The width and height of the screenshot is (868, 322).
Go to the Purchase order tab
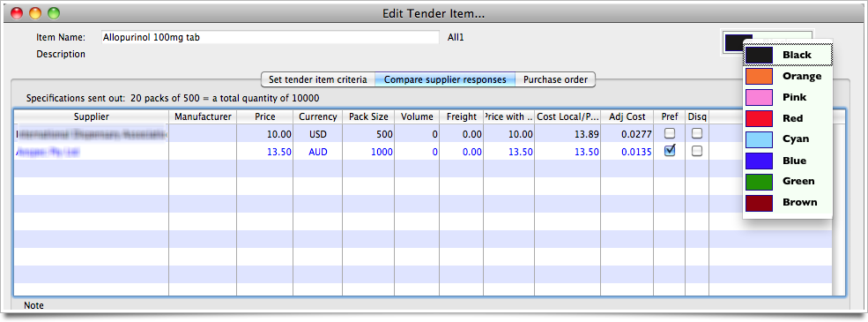point(555,79)
